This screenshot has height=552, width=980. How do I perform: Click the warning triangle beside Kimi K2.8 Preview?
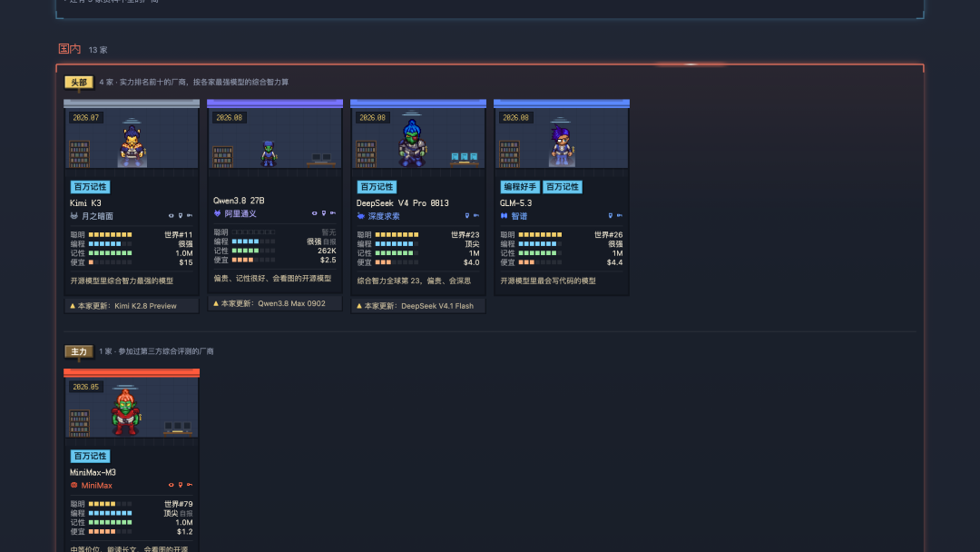pos(73,306)
